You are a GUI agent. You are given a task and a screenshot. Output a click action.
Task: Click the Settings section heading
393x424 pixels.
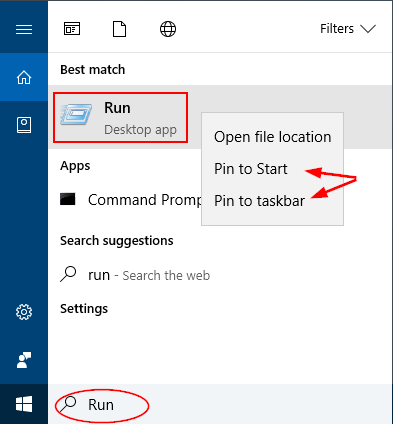[x=84, y=309]
